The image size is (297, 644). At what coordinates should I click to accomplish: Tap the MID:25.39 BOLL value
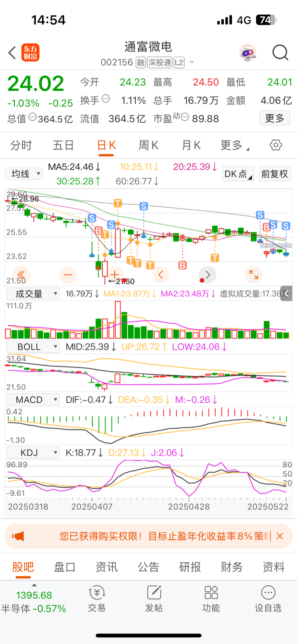91,347
